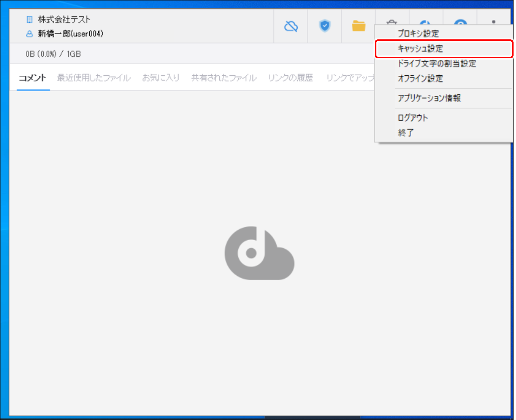Click the blue security shield icon
Screen dimensions: 516x420
324,26
